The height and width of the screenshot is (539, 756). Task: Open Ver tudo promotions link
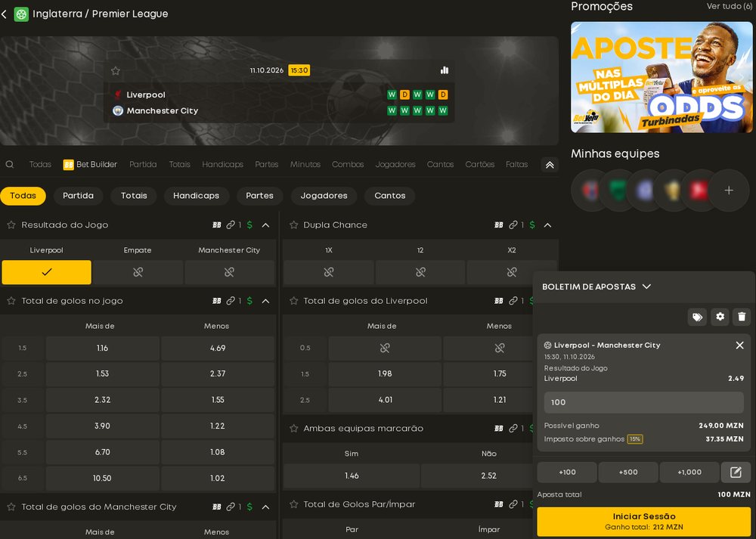coord(729,6)
